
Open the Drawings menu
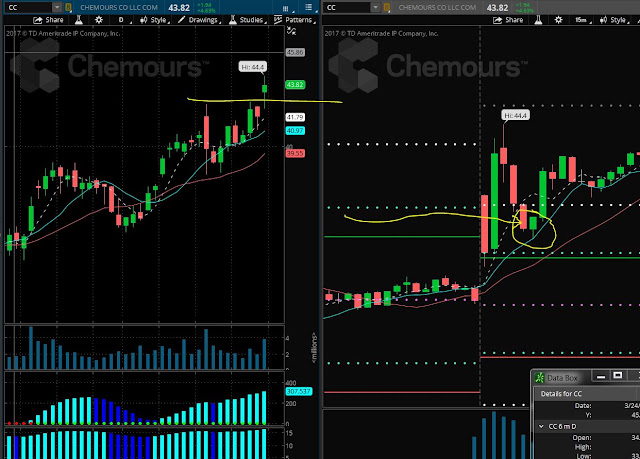(199, 20)
